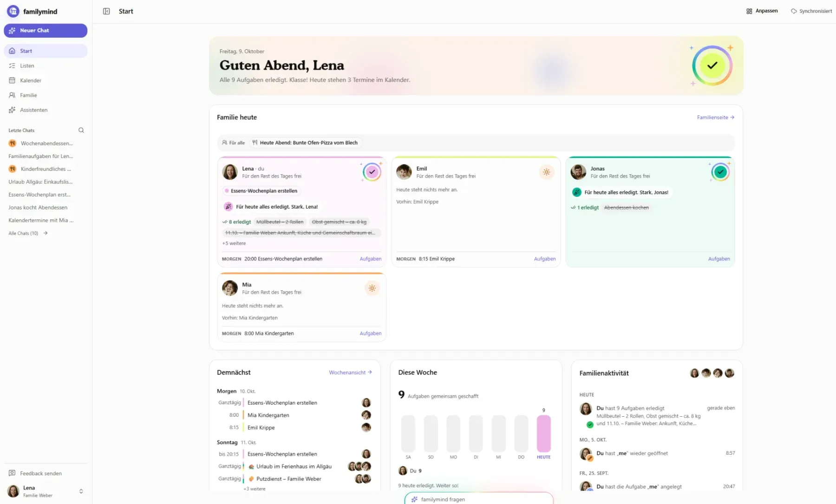Click Emil's sun status icon
Image resolution: width=836 pixels, height=504 pixels.
click(x=546, y=172)
